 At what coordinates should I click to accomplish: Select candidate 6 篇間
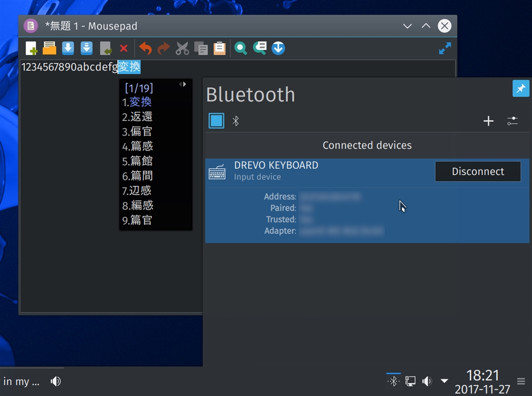coord(137,176)
